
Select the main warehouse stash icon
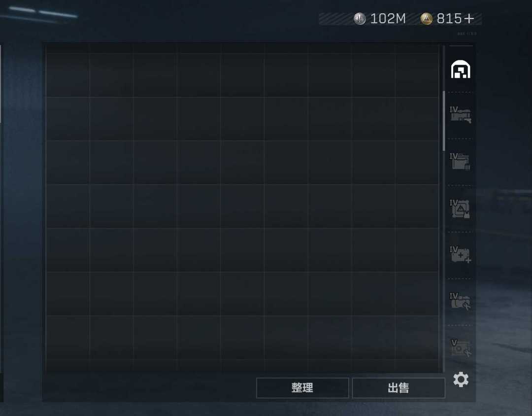click(x=461, y=69)
